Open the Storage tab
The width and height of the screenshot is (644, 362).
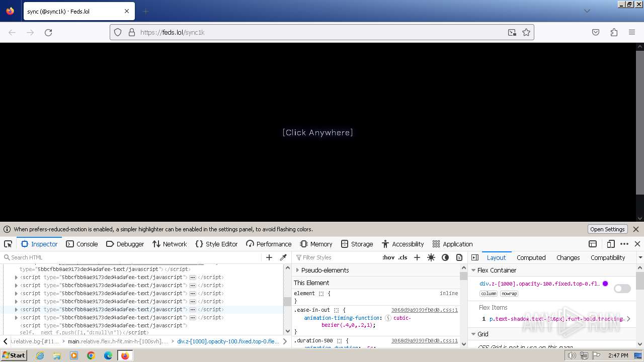357,244
